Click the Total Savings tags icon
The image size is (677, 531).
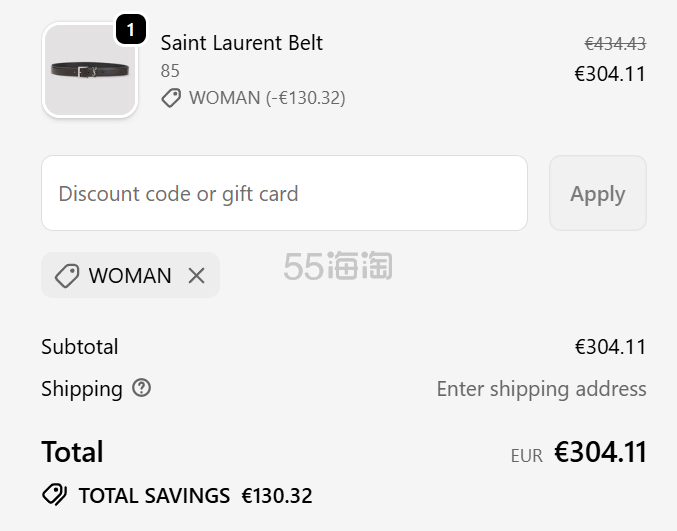tap(54, 495)
